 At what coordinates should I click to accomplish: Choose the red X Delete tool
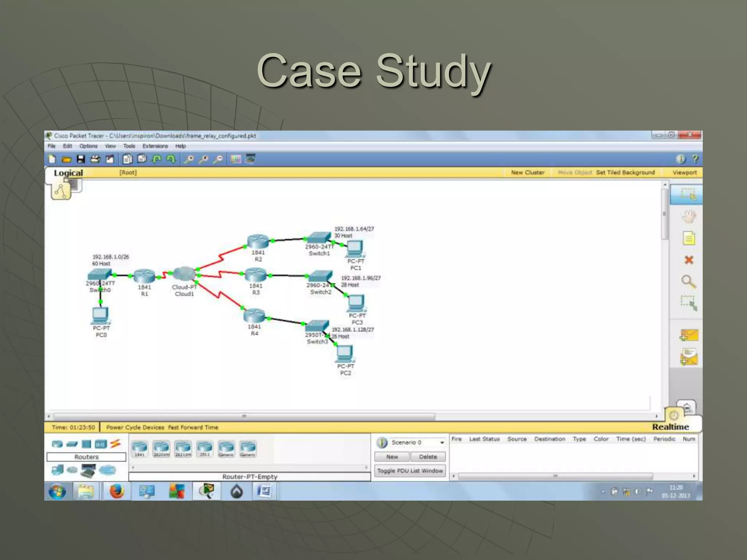689,260
